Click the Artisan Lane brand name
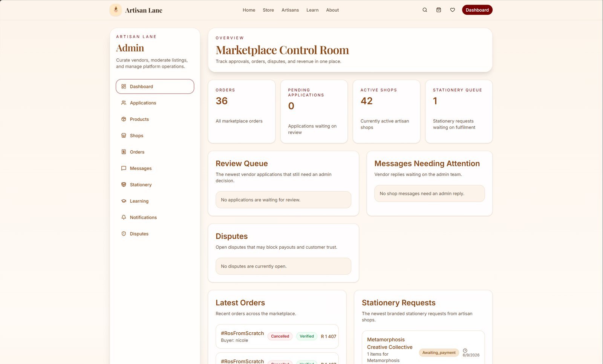This screenshot has height=364, width=603. tap(144, 11)
